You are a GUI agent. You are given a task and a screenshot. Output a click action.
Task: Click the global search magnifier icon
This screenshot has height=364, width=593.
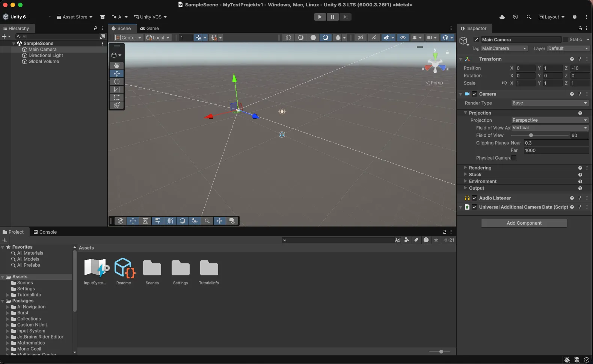(x=529, y=17)
